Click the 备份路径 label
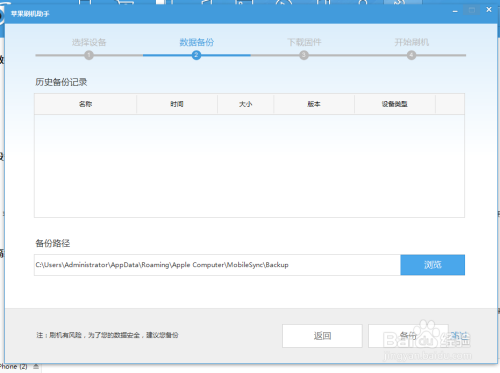Image resolution: width=500 pixels, height=373 pixels. coord(53,243)
